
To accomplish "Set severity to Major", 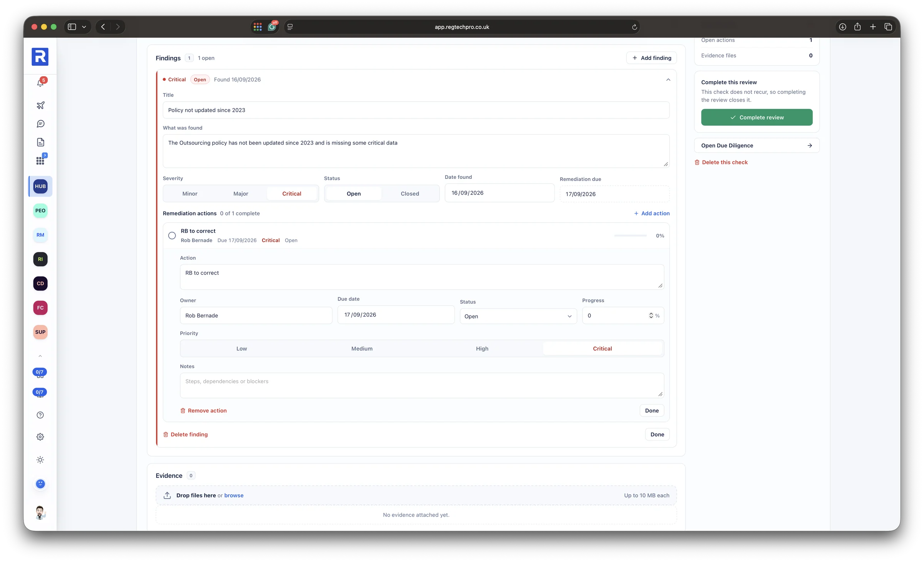I will pos(241,193).
